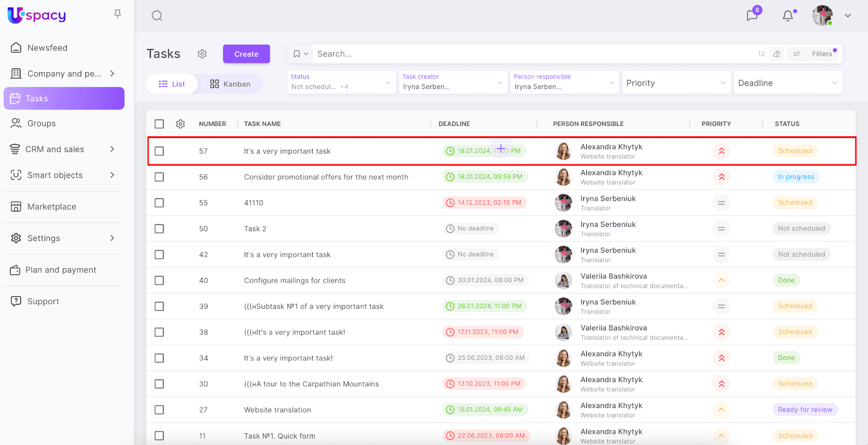Image resolution: width=868 pixels, height=445 pixels.
Task: Open the chat messages icon
Action: tap(752, 15)
